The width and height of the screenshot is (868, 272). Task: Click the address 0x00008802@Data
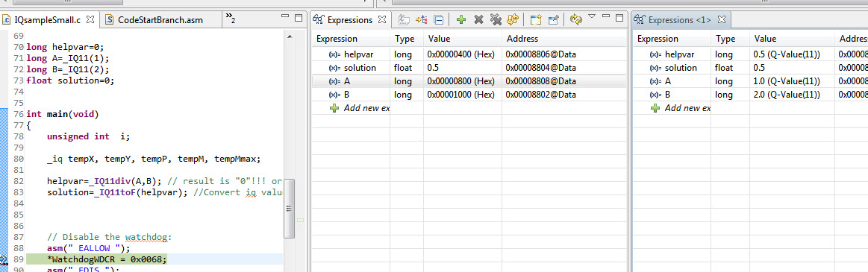(541, 95)
